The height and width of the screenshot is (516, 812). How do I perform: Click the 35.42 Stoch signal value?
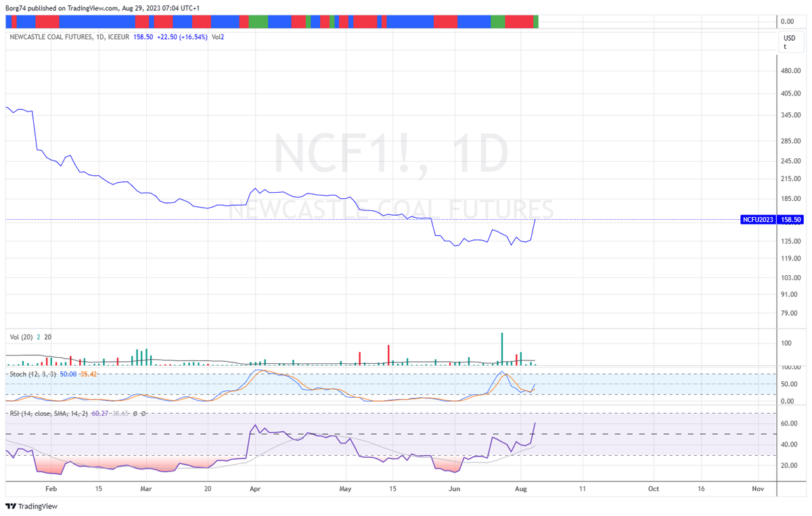tap(88, 373)
